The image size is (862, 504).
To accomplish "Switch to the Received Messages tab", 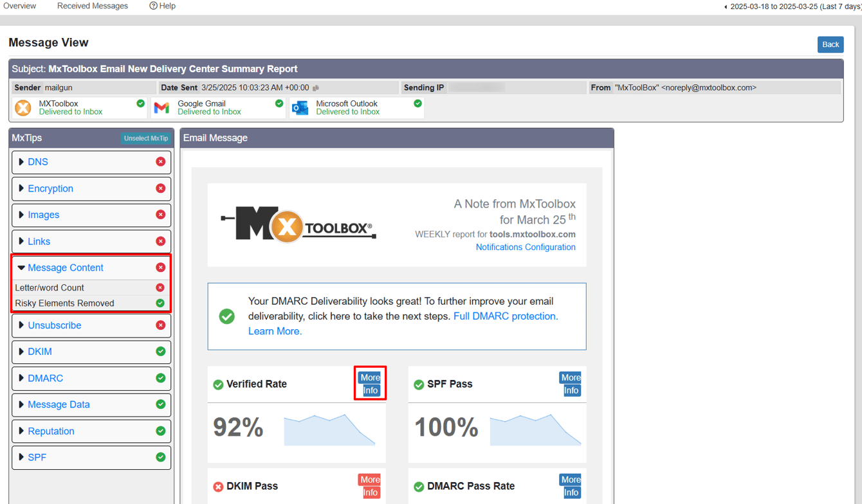I will (92, 6).
